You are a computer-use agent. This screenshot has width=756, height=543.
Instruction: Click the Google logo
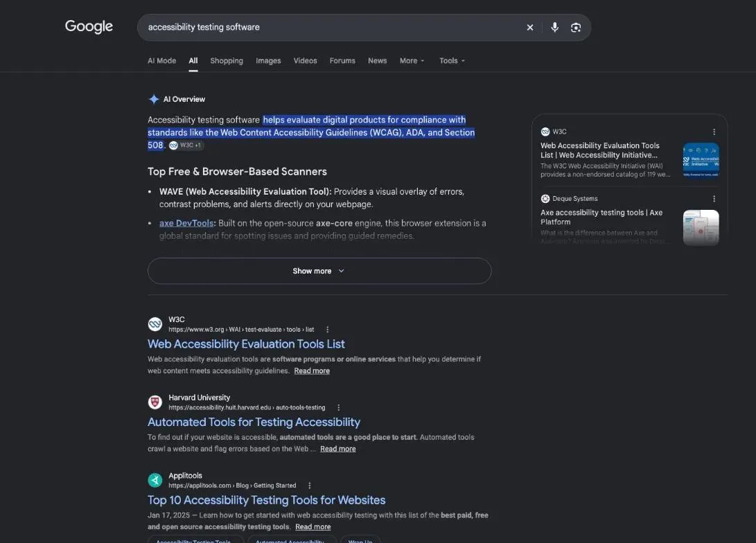pyautogui.click(x=89, y=26)
